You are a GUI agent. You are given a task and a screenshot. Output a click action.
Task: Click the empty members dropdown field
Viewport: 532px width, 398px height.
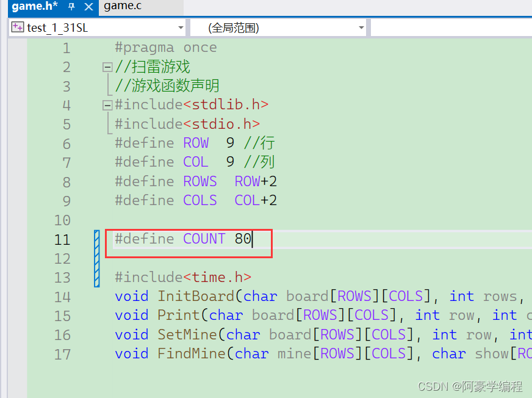[x=451, y=27]
